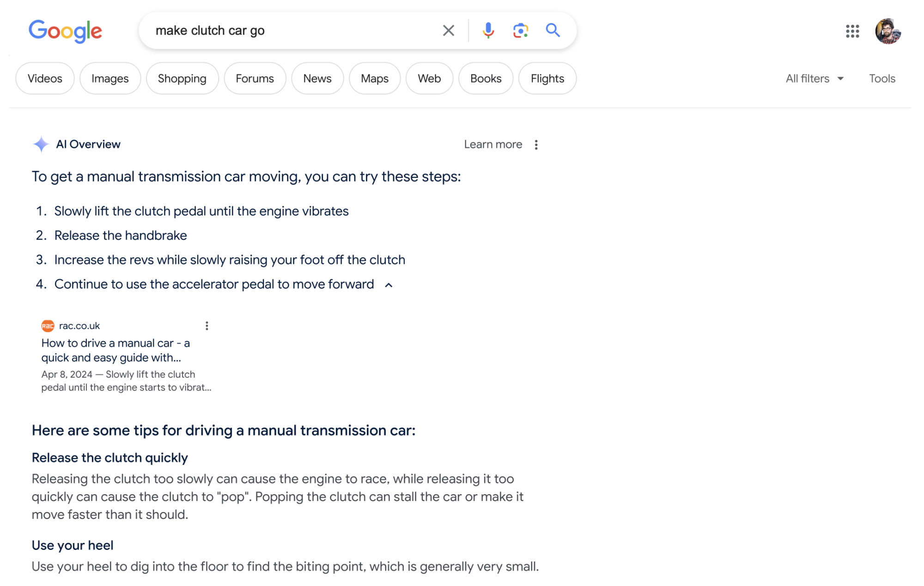Viewport: 924px width, 586px height.
Task: Start a voice search with the microphone
Action: click(x=487, y=31)
